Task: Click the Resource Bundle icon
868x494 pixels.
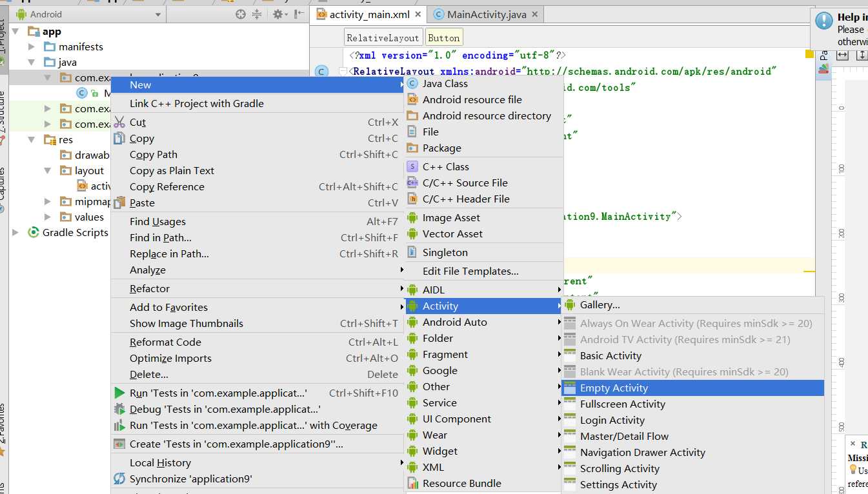Action: pyautogui.click(x=412, y=483)
